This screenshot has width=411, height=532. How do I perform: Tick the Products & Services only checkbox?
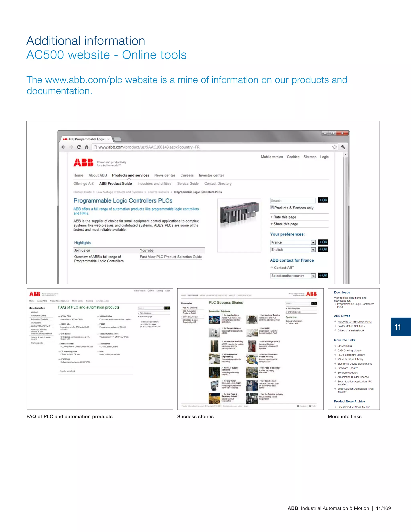pyautogui.click(x=272, y=208)
